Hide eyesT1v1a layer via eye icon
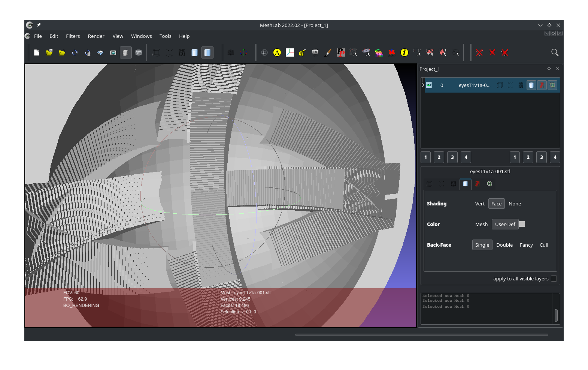588x370 pixels. pos(429,85)
